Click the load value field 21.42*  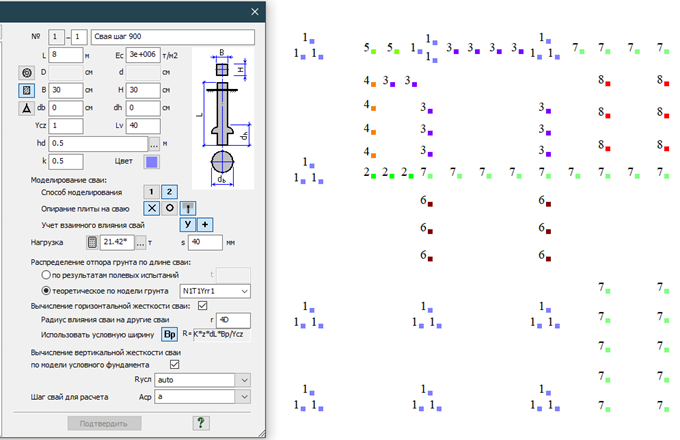click(x=117, y=242)
